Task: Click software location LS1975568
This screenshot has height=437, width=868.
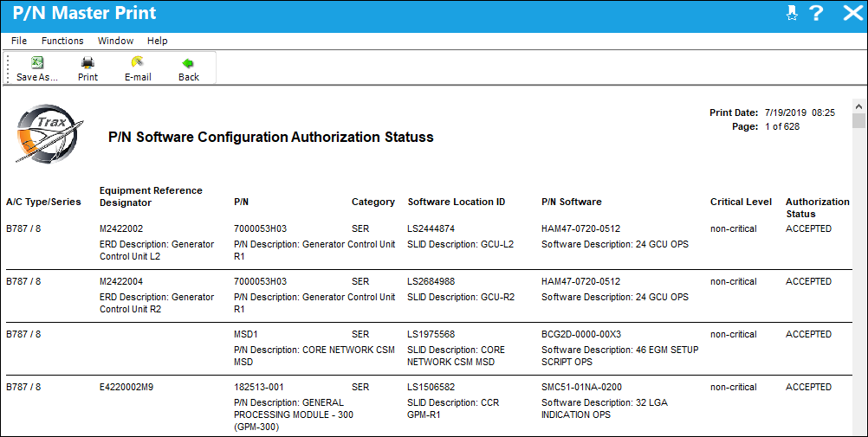Action: tap(431, 334)
